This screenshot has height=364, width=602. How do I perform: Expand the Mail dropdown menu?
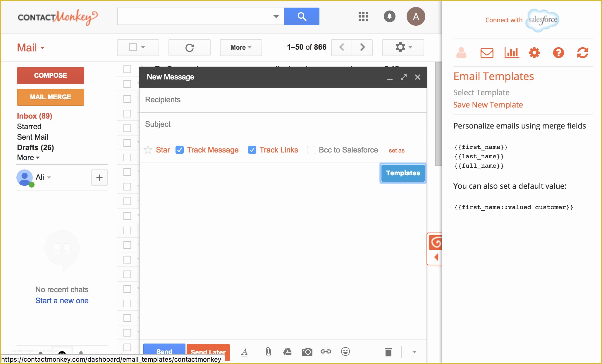(x=31, y=48)
